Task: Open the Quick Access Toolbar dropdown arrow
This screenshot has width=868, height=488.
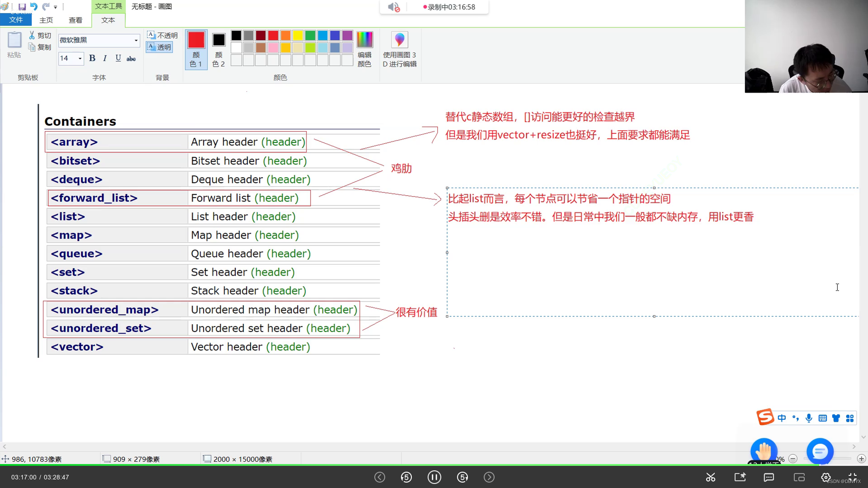Action: [56, 7]
